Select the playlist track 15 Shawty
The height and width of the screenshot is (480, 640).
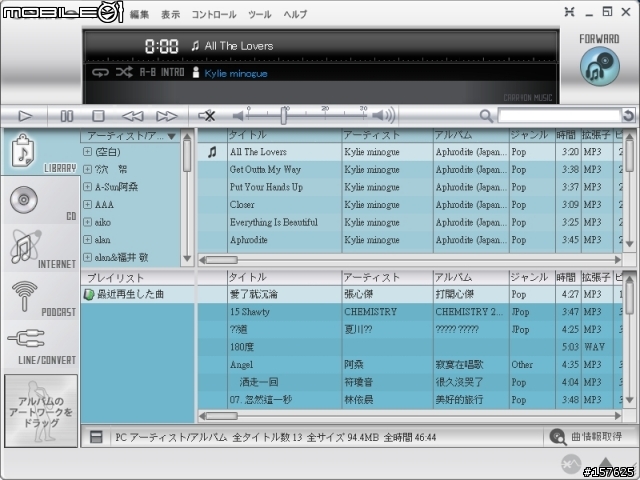pyautogui.click(x=410, y=312)
